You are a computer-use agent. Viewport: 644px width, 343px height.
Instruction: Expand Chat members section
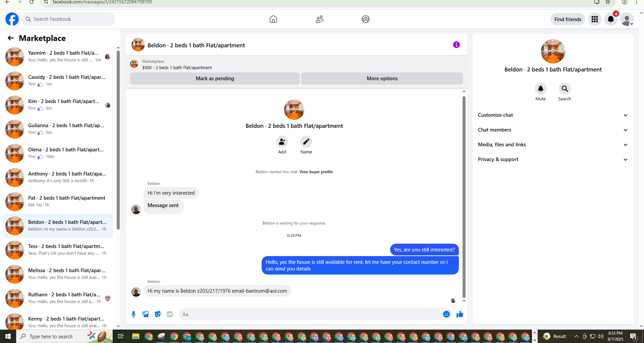tap(553, 130)
